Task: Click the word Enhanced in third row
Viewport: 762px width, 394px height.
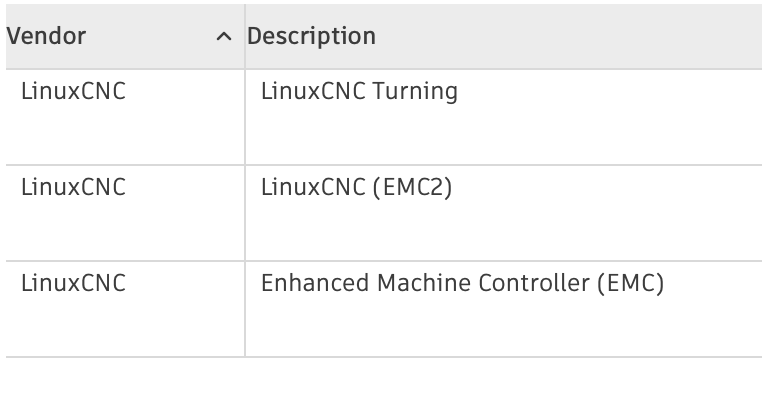Action: click(x=315, y=283)
